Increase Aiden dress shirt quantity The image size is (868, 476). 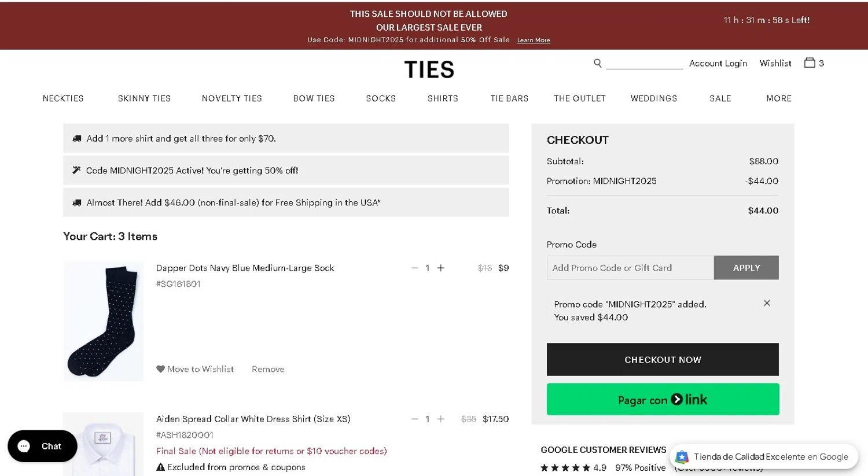point(441,419)
